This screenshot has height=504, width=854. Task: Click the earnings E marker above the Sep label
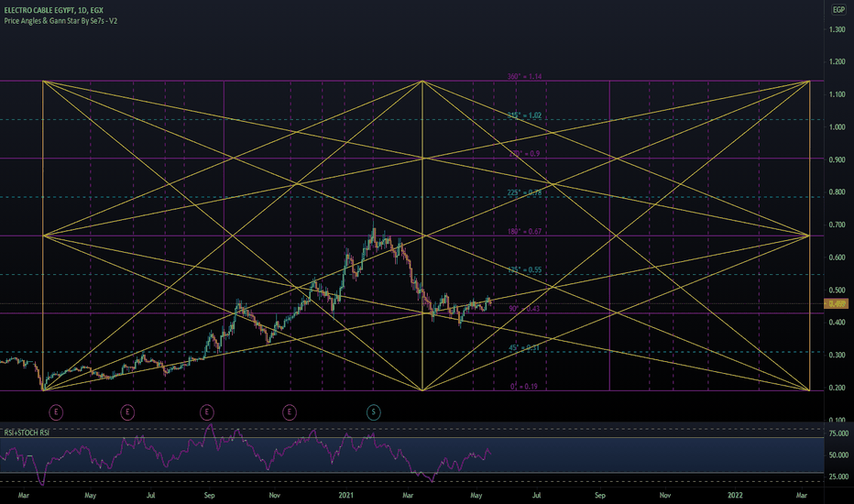206,412
